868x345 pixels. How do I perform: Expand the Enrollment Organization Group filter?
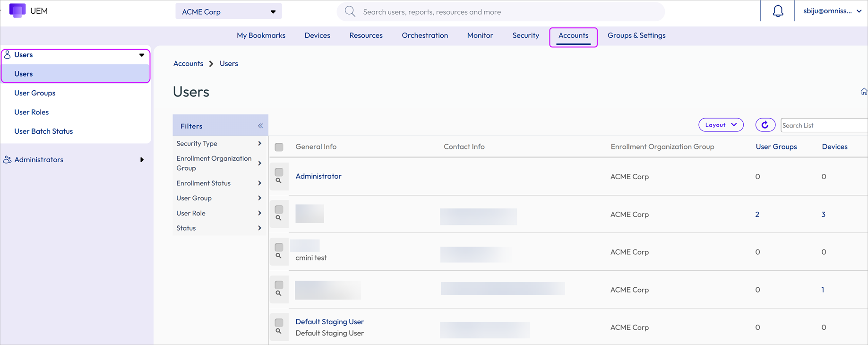pos(219,163)
